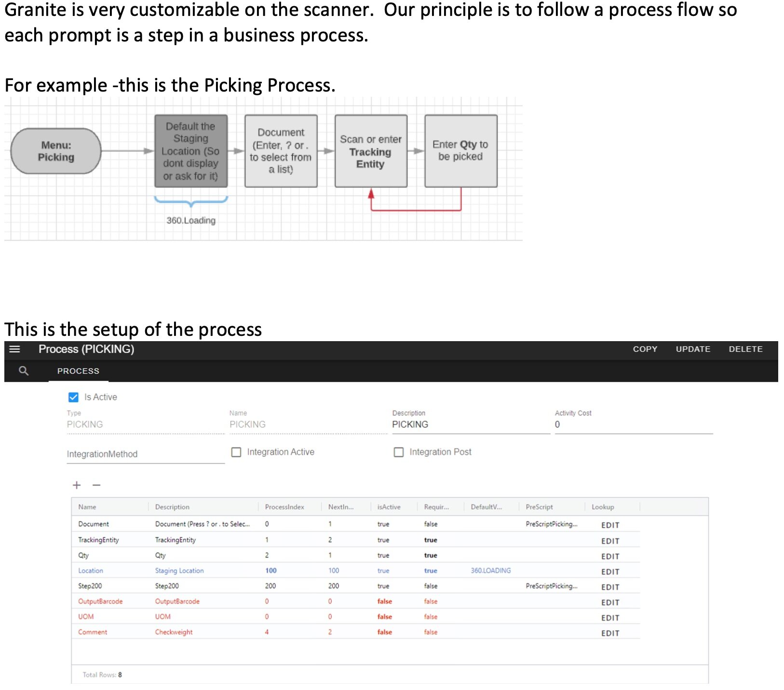This screenshot has width=784, height=690.
Task: Enable Integration Post checkbox
Action: (399, 452)
